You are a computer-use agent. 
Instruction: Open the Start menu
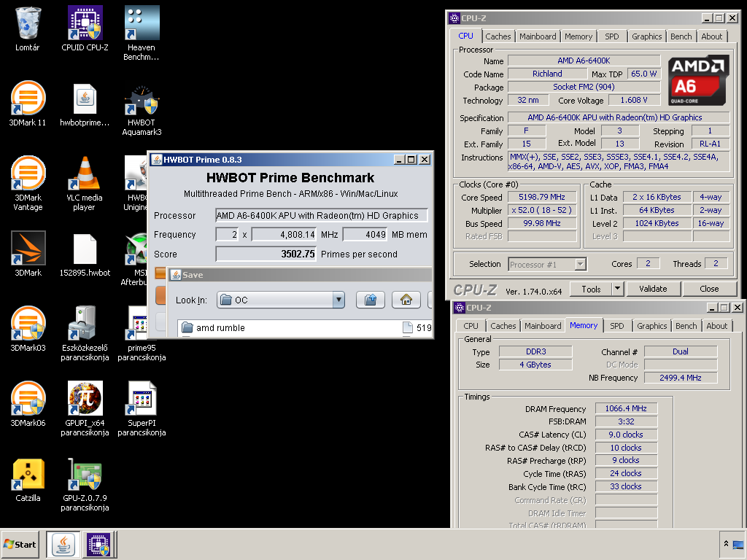20,544
